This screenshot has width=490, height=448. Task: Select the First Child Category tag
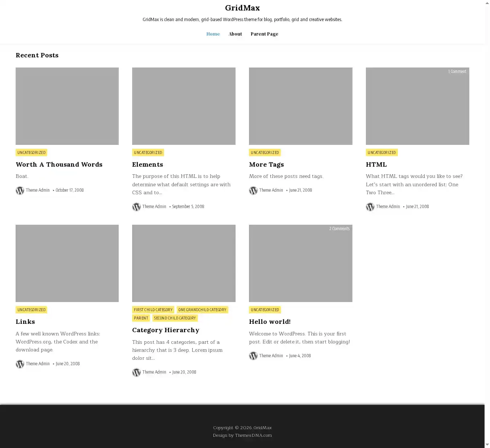pyautogui.click(x=153, y=310)
